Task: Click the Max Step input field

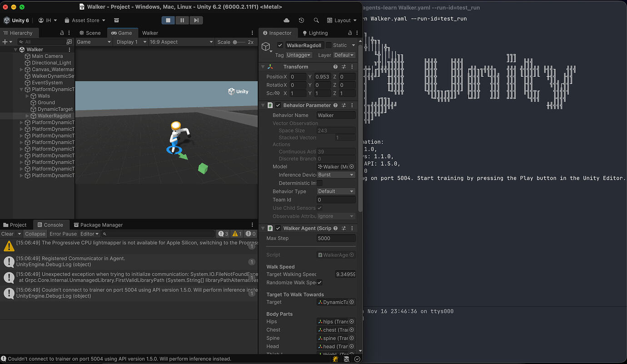Action: coord(336,238)
